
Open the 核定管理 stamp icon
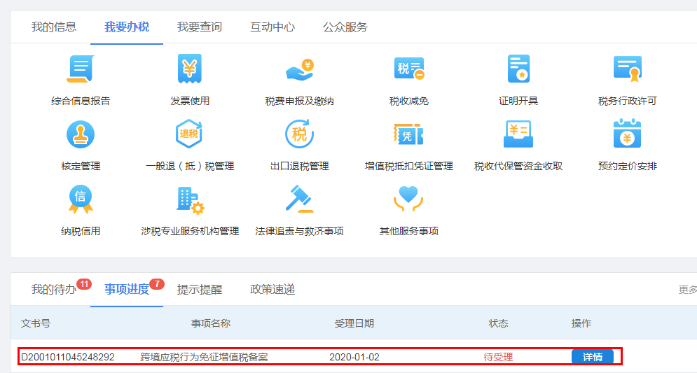click(x=80, y=134)
